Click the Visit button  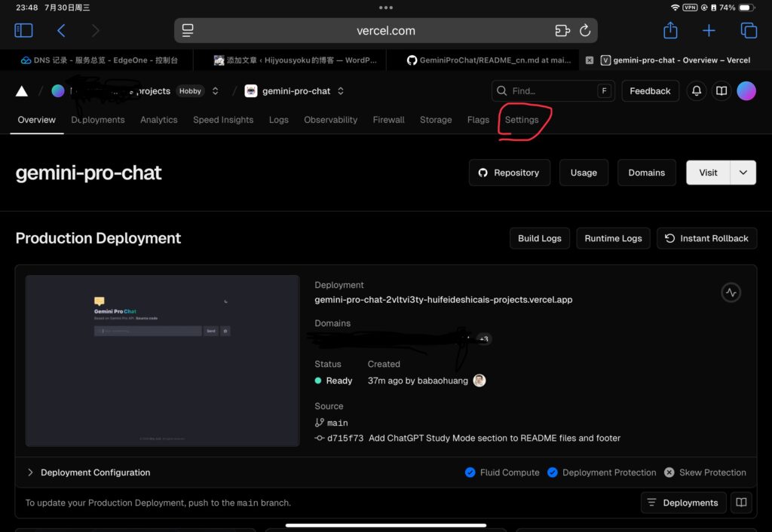(708, 173)
